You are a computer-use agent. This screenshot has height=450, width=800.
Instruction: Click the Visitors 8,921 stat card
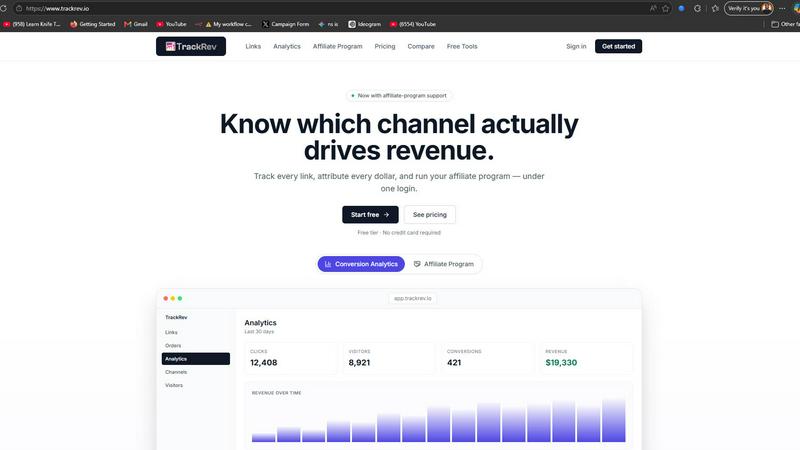pos(389,358)
